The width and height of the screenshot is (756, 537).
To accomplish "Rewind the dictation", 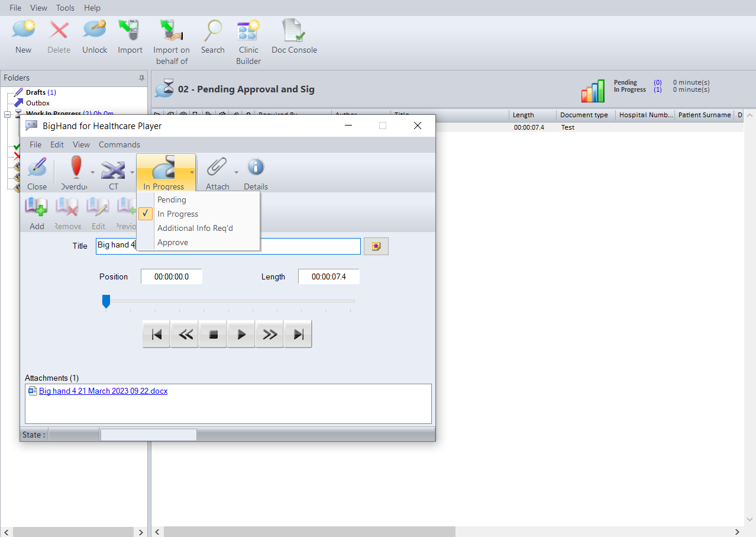I will tap(185, 335).
